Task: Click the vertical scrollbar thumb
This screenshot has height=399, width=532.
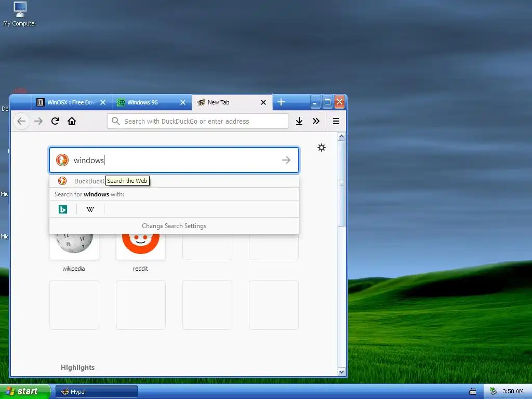Action: pyautogui.click(x=342, y=183)
